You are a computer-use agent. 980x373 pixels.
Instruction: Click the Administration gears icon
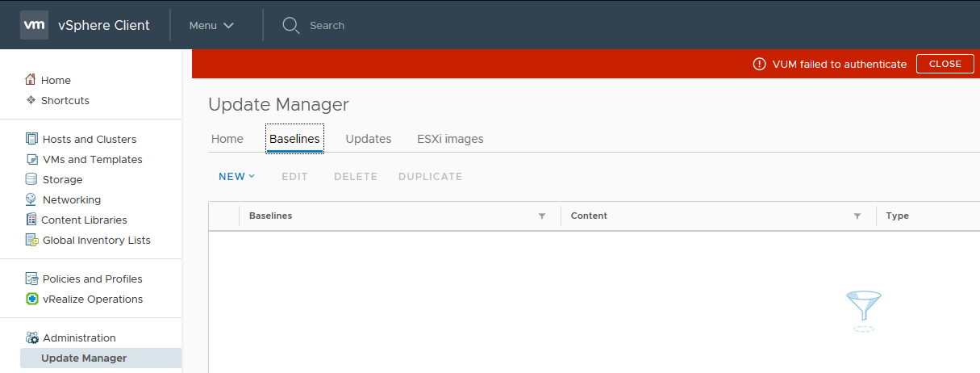tap(31, 337)
